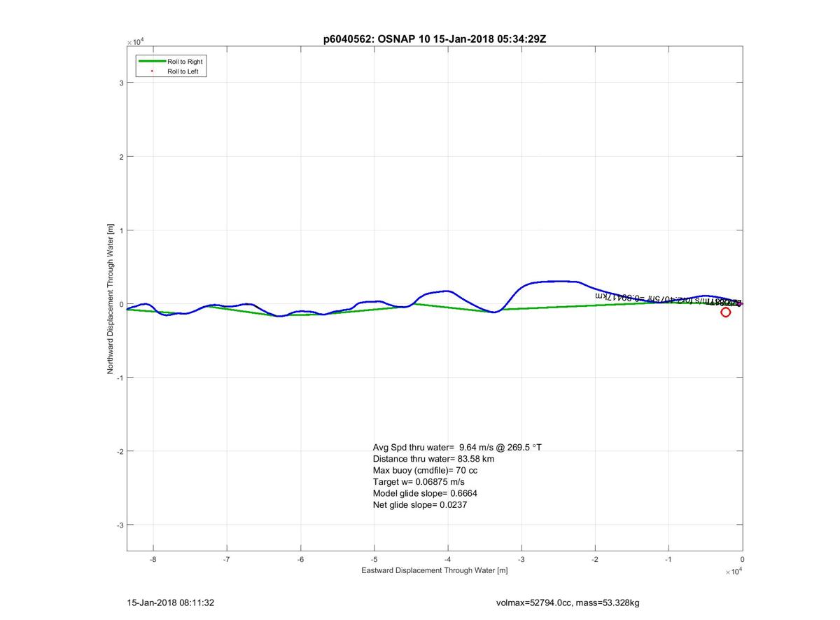Viewport: 840px width, 620px height.
Task: Select the Roll to Left legend entry
Action: coord(171,71)
